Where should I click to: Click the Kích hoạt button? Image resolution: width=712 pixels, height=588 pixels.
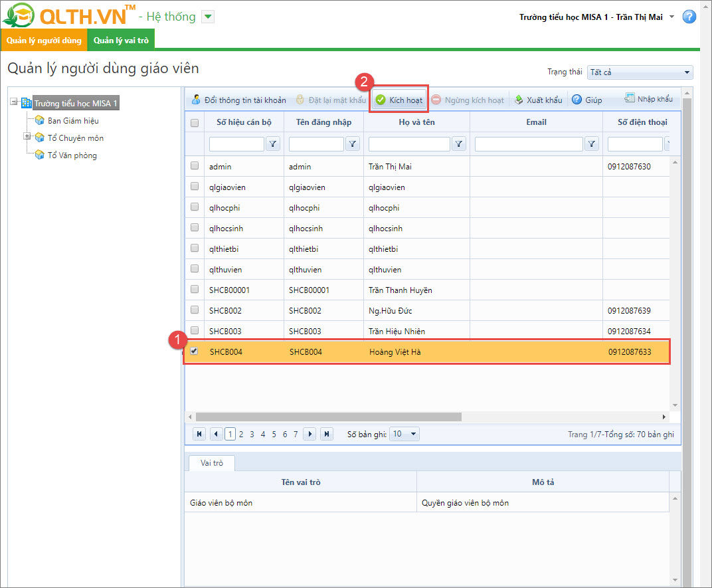pos(399,100)
